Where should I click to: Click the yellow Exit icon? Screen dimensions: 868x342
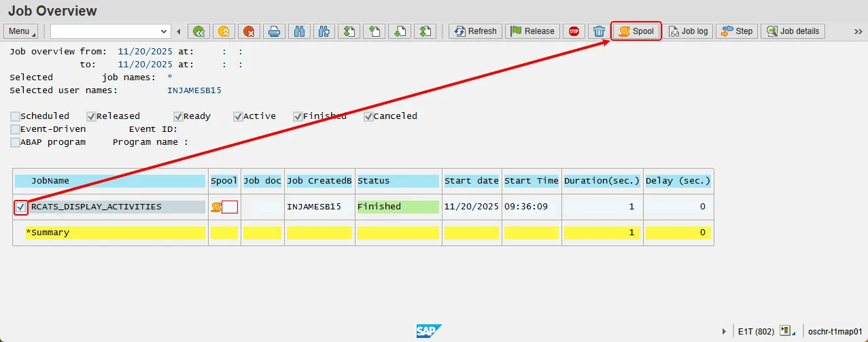[224, 31]
